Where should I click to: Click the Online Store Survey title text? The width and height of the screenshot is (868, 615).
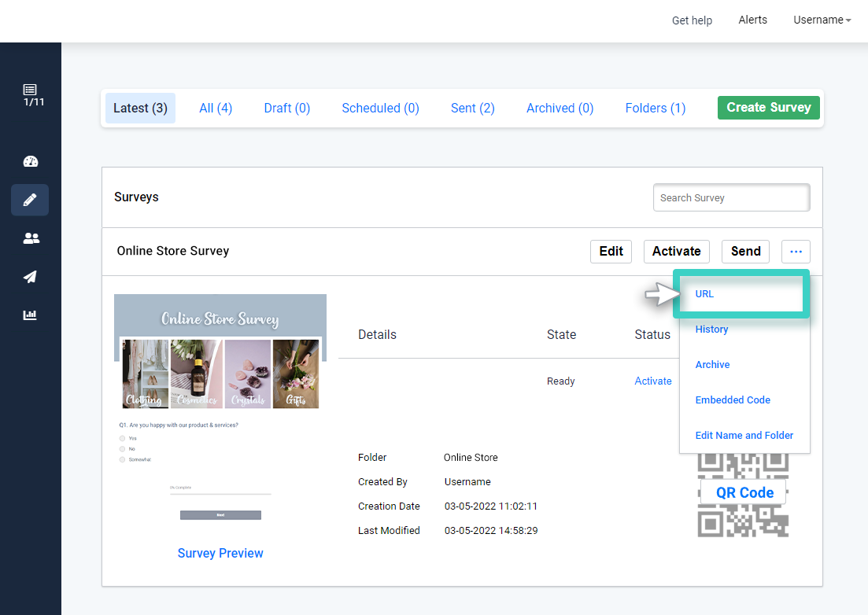pos(172,251)
